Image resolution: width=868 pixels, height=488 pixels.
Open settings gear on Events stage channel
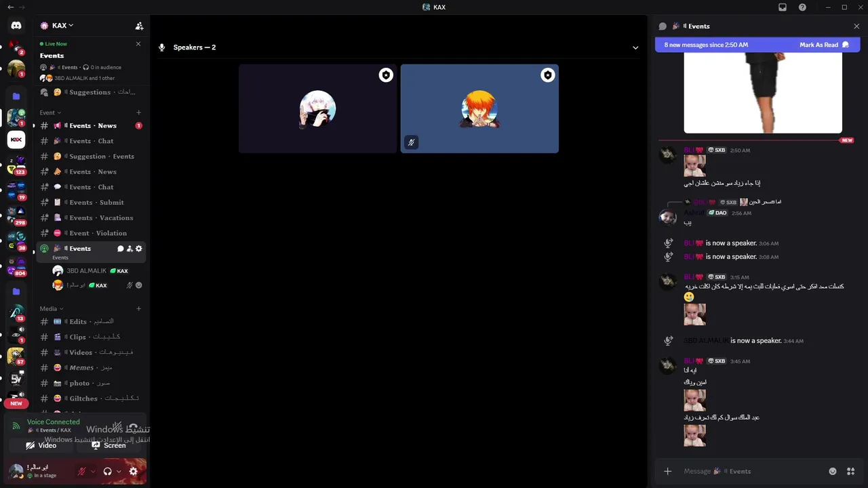[x=139, y=249]
